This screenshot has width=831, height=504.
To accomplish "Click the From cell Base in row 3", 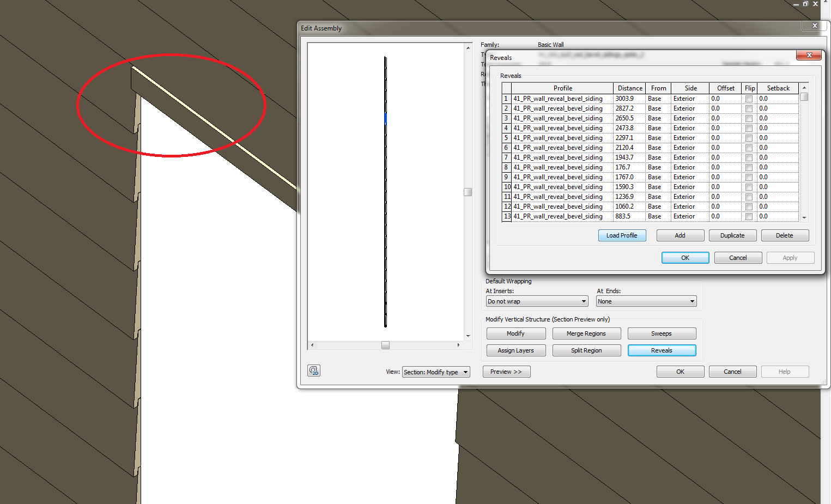I will 658,118.
